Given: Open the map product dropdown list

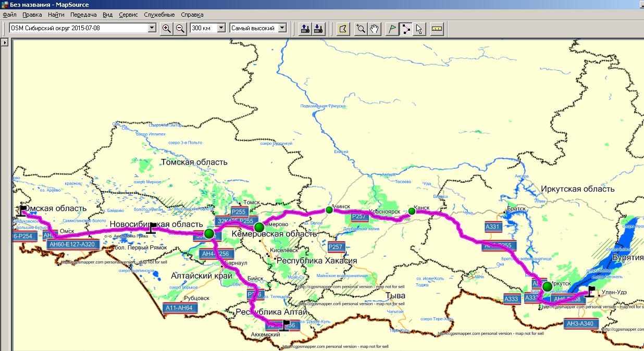Looking at the screenshot, I should [152, 28].
